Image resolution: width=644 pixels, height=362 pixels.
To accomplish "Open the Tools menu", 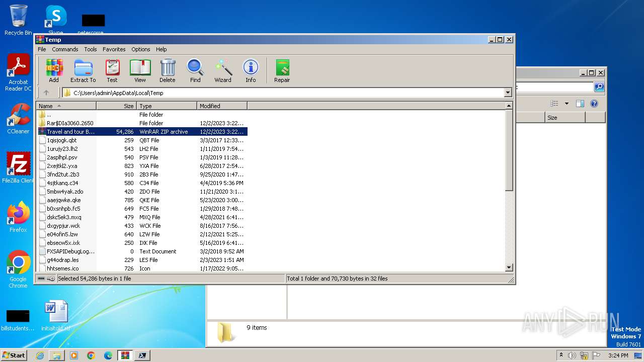I will click(91, 49).
